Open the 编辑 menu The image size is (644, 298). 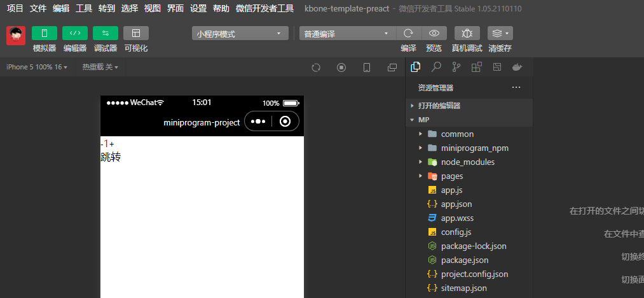click(x=61, y=8)
